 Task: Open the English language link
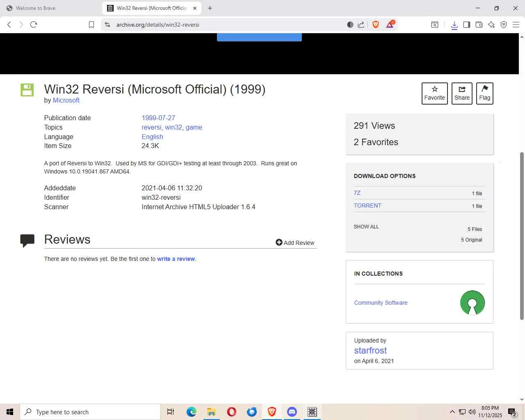pyautogui.click(x=152, y=137)
